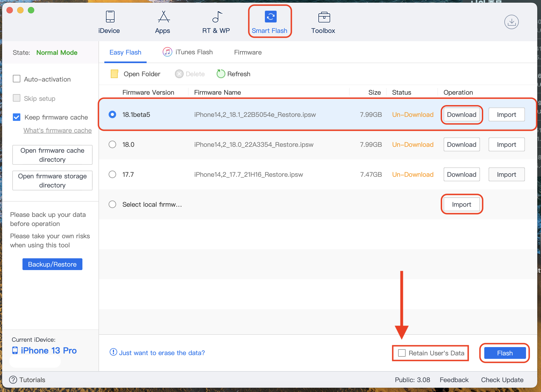Switch to the Firmware tab
The width and height of the screenshot is (541, 392).
tap(248, 52)
